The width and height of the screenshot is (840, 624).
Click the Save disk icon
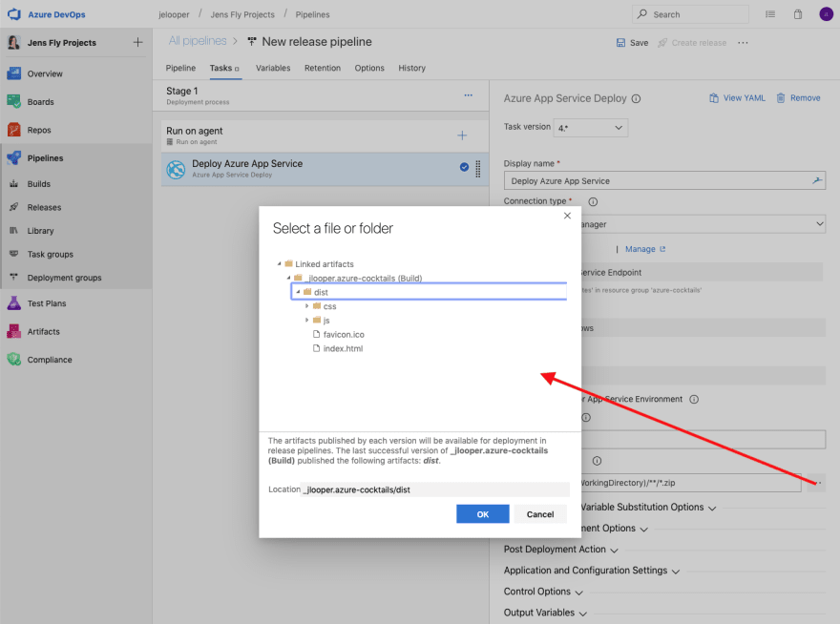[x=620, y=43]
